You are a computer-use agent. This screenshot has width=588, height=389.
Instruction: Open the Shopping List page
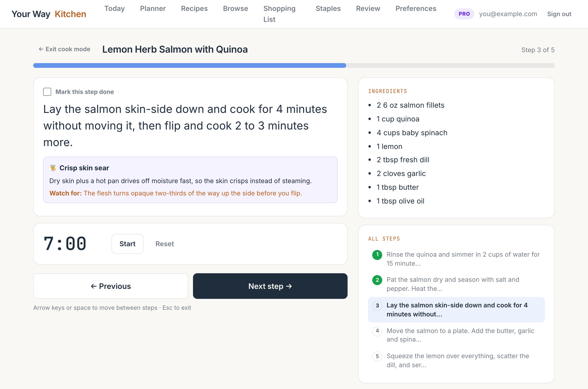[279, 14]
